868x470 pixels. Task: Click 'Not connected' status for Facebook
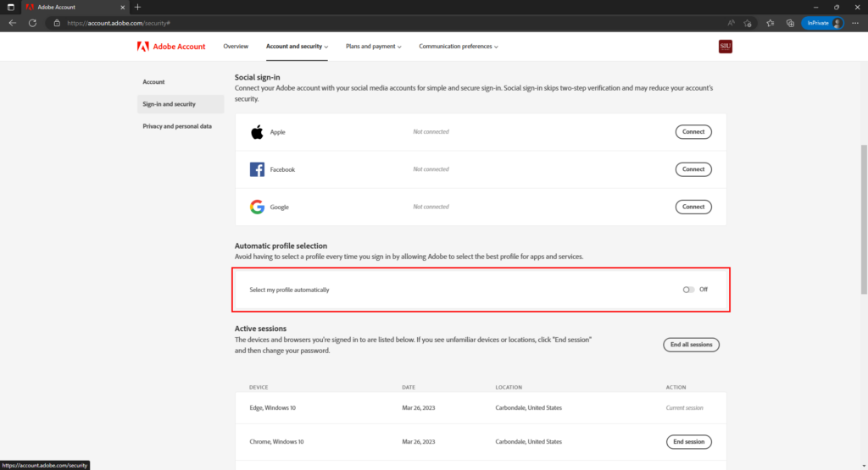(x=431, y=169)
